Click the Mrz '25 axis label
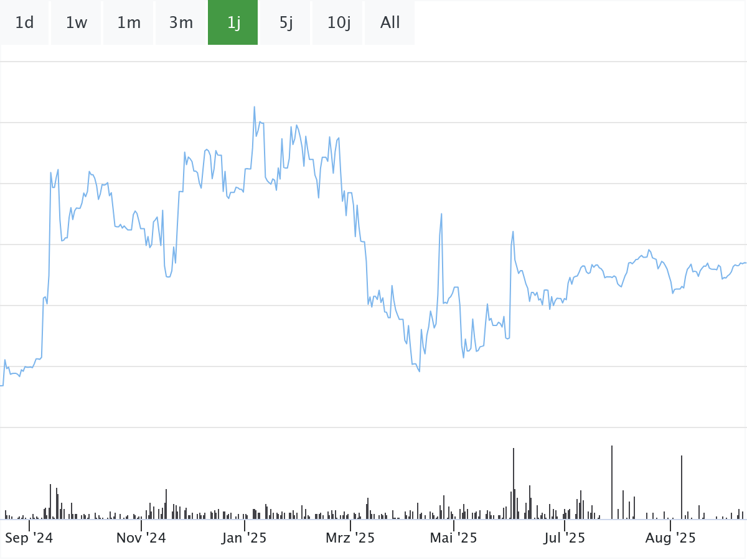This screenshot has width=747, height=560. (x=350, y=538)
